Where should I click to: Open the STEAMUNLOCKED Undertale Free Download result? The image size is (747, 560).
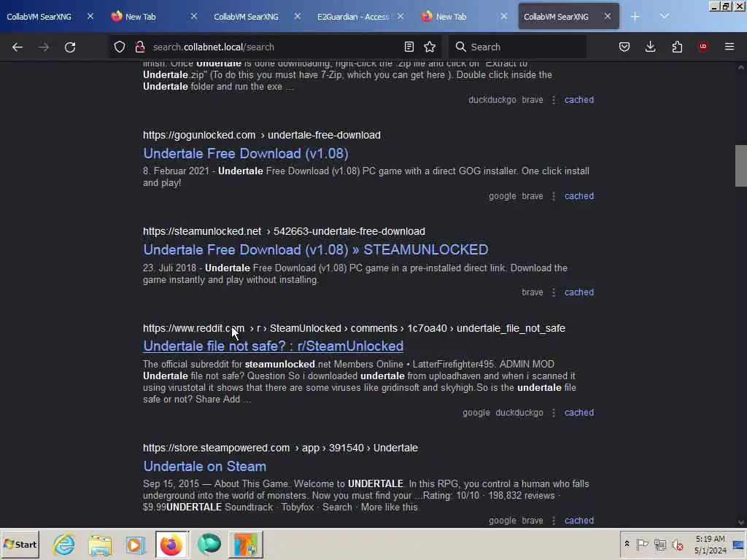tap(316, 249)
